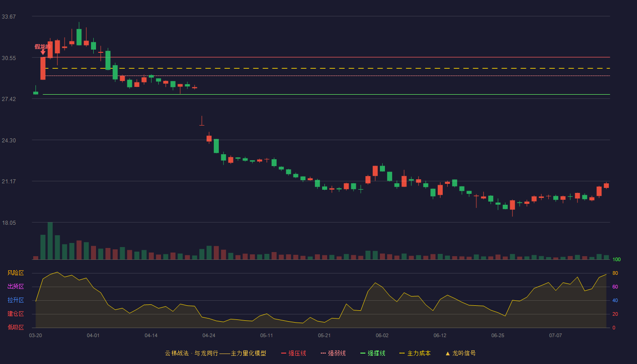
Task: Click the 假龙吟 signal marker label
Action: [43, 46]
